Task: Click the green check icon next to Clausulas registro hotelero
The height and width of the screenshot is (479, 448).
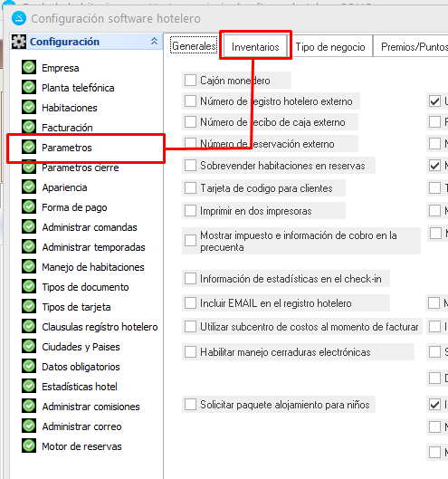Action: coord(29,326)
